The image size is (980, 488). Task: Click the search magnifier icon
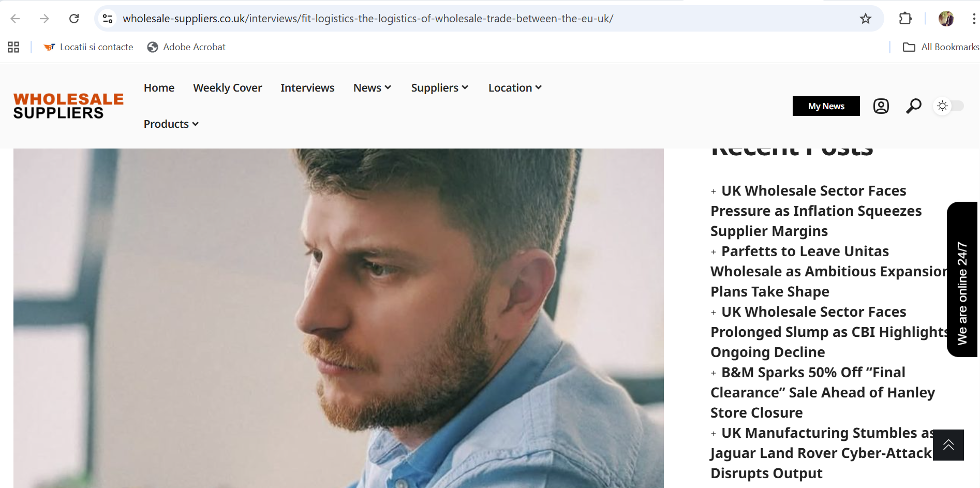(913, 106)
